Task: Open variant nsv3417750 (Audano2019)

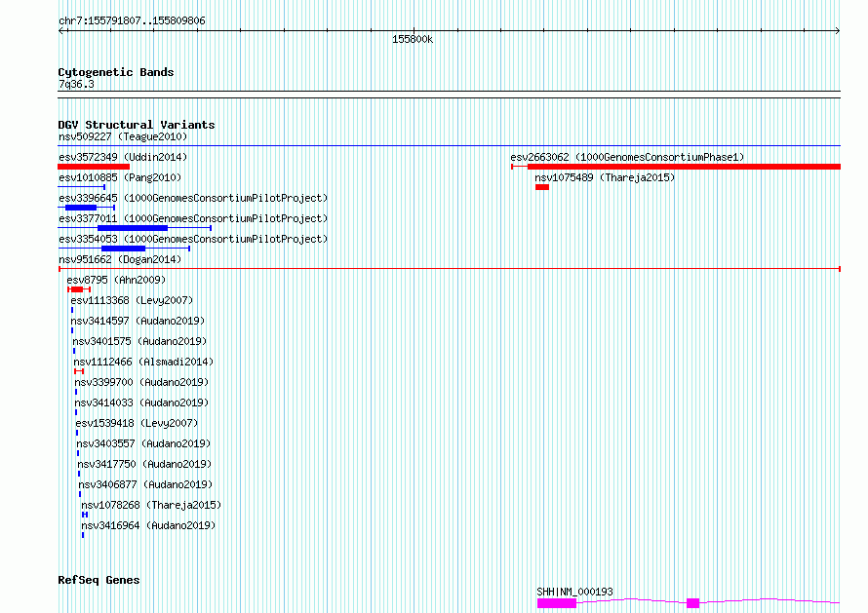Action: 144,464
